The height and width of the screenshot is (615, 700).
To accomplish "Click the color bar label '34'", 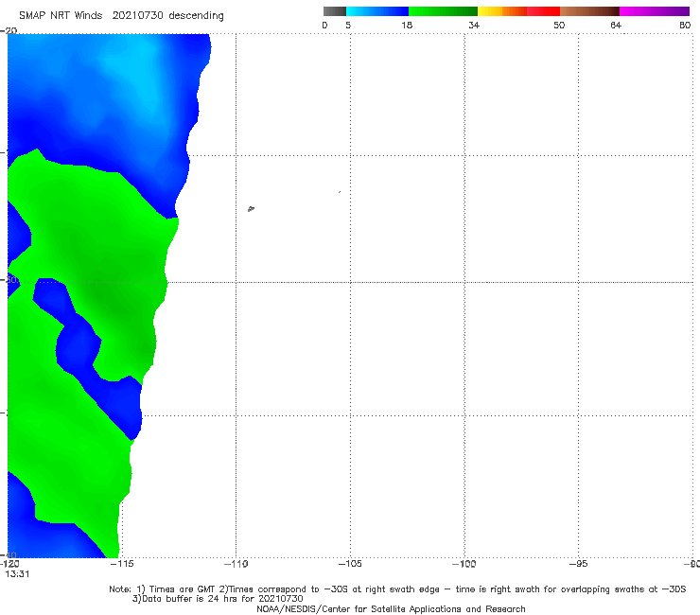I will (474, 25).
